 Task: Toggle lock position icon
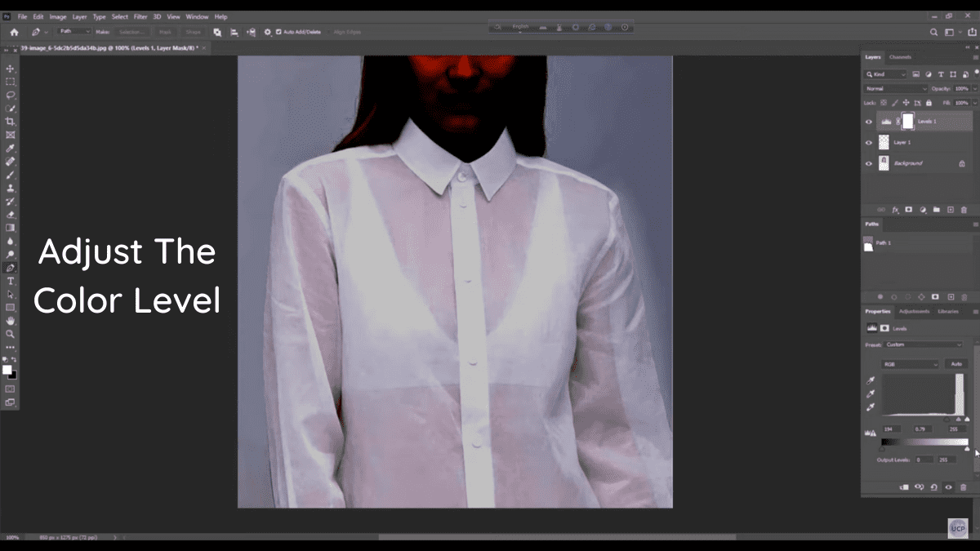[907, 103]
